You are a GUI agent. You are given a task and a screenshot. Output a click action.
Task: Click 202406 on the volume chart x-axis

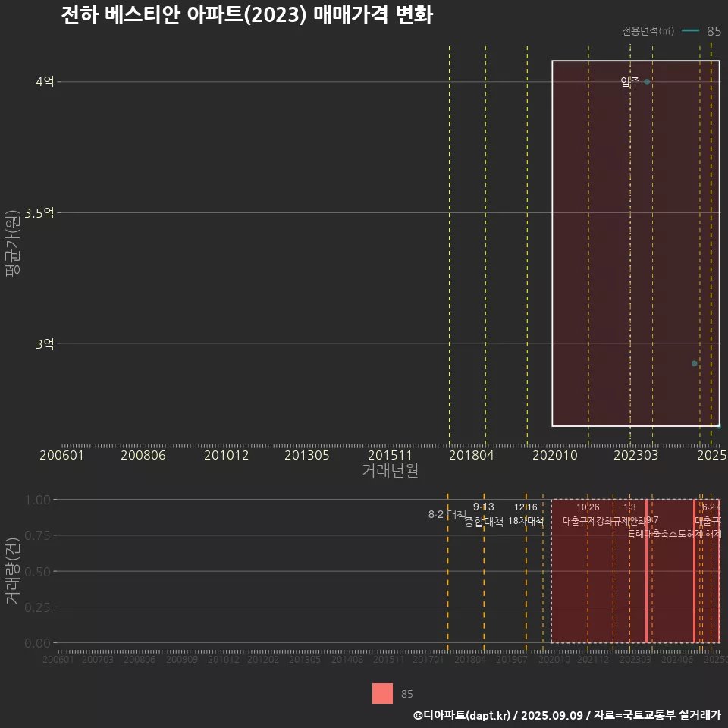click(x=677, y=659)
